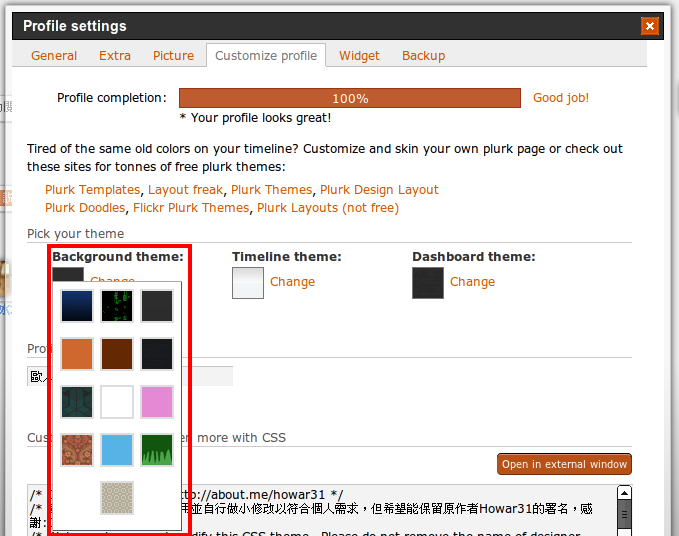The width and height of the screenshot is (679, 536).
Task: Pick the beige patterned background swatch
Action: click(x=117, y=497)
